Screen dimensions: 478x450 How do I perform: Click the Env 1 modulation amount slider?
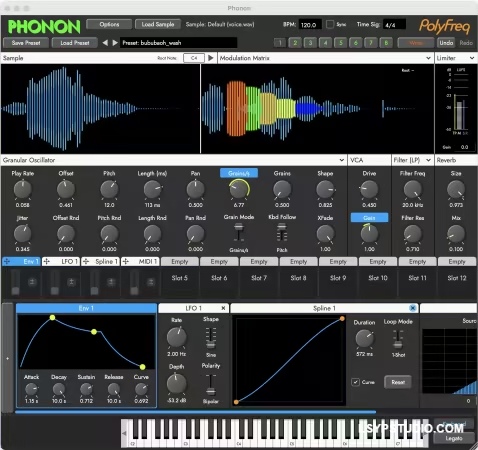pos(15,282)
